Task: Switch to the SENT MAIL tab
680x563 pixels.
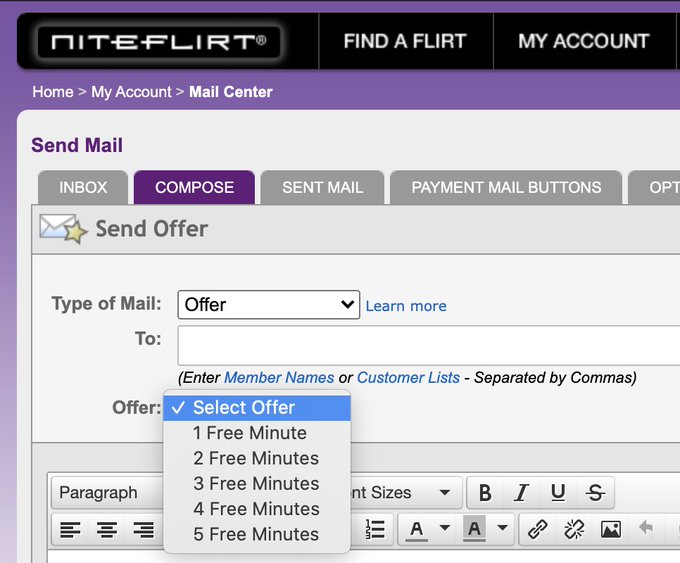Action: tap(322, 188)
